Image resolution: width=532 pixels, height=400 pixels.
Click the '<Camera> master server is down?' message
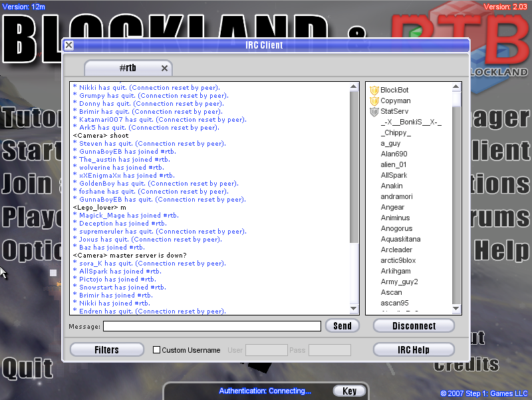(130, 256)
